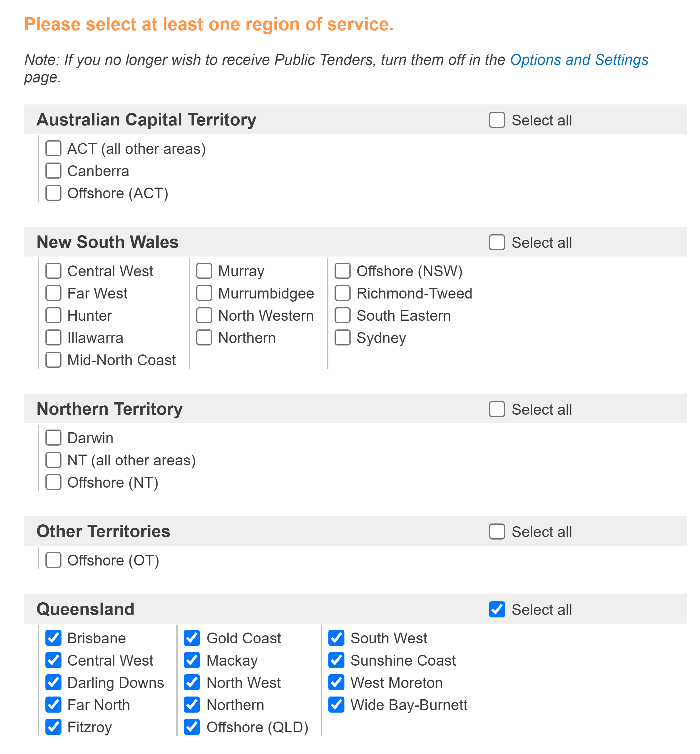The image size is (700, 754).
Task: Select all for Other Territories
Action: [497, 532]
